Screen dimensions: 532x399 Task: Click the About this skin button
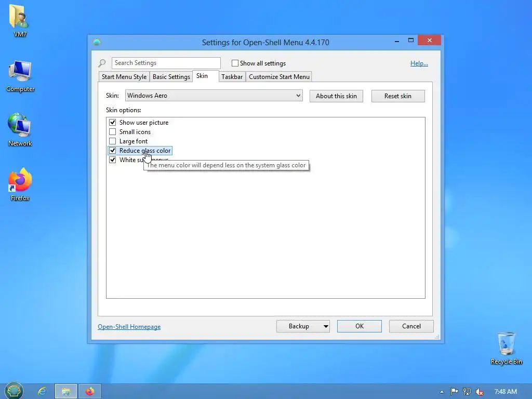click(x=336, y=96)
